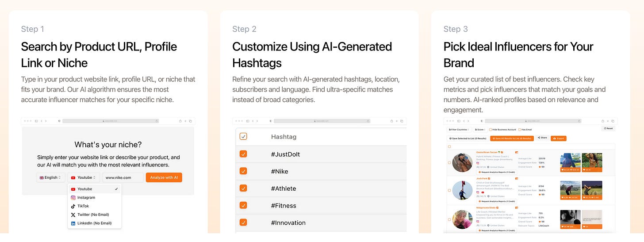Click the reload icon in Step 1 browser bar

coord(157,121)
